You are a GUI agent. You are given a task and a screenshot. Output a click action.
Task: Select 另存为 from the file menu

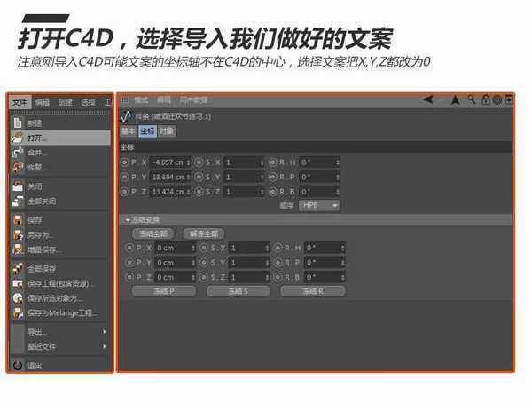click(x=39, y=234)
